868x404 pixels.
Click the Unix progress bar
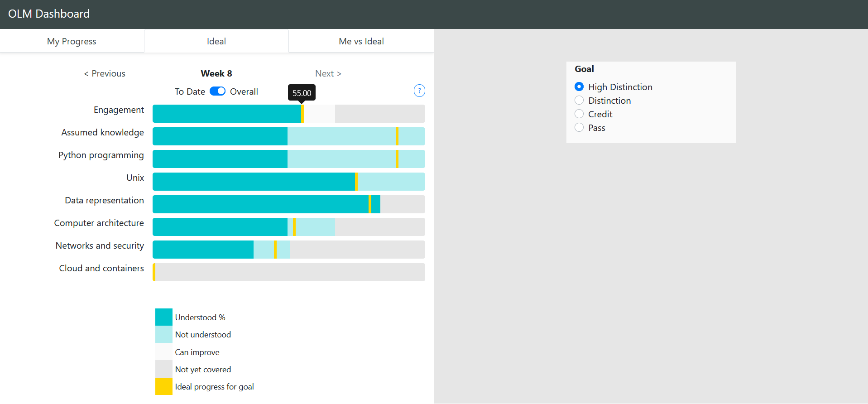pos(289,182)
